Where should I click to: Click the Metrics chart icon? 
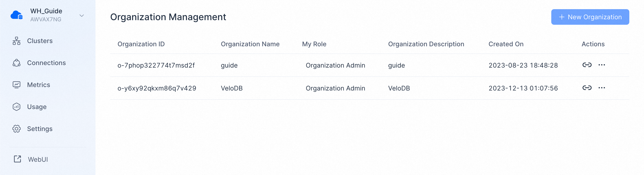tap(17, 85)
